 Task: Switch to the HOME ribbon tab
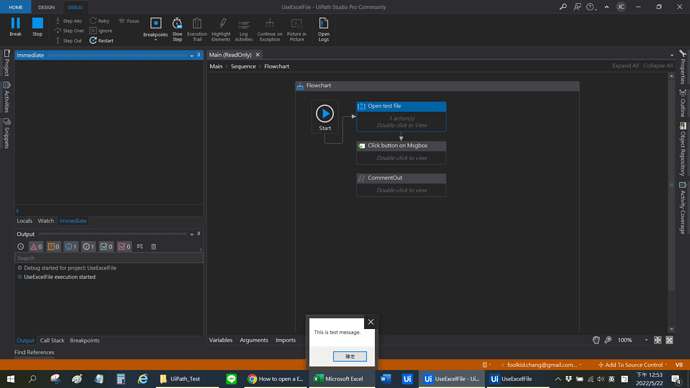15,7
